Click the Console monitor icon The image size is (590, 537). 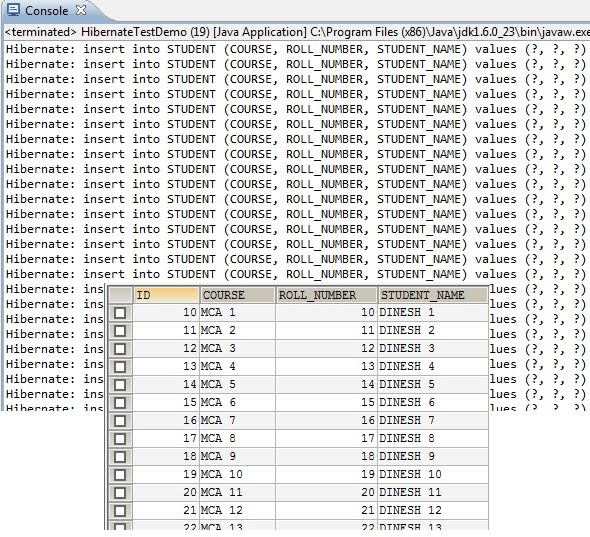(x=14, y=10)
